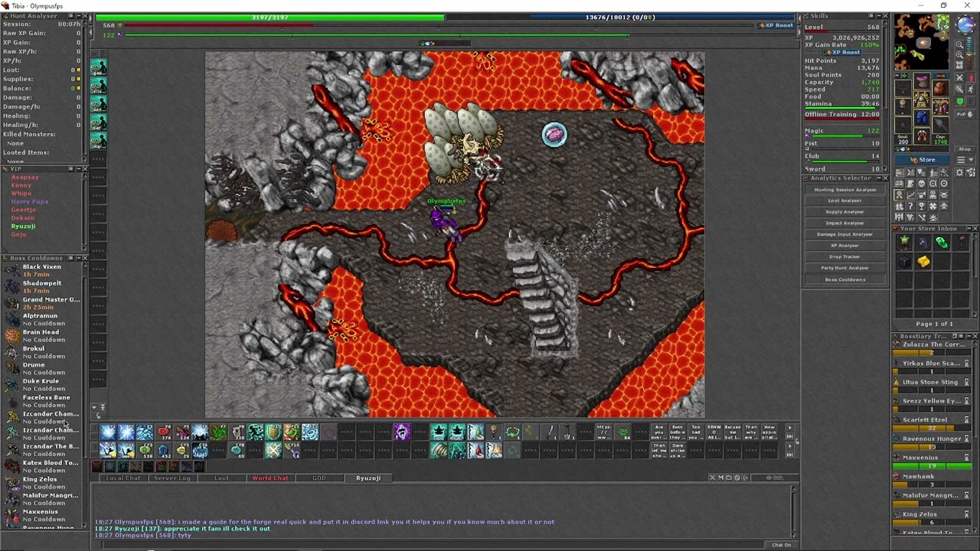Open the World Chat tab
The height and width of the screenshot is (551, 980).
pos(270,478)
